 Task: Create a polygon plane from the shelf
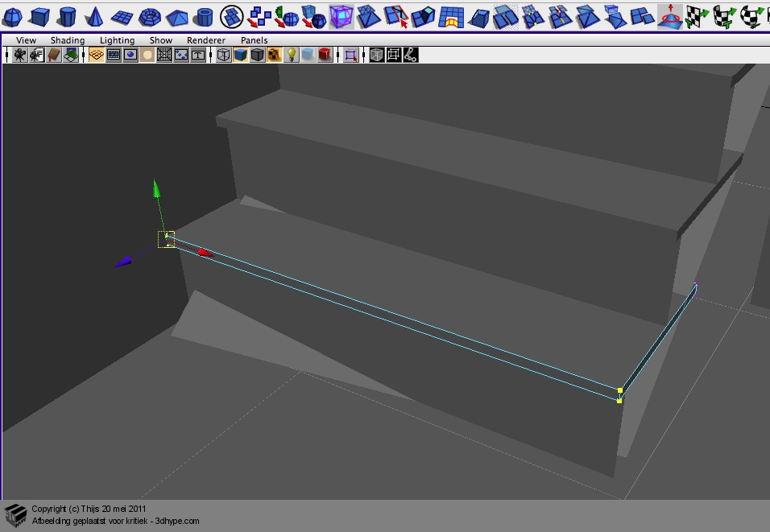point(122,18)
